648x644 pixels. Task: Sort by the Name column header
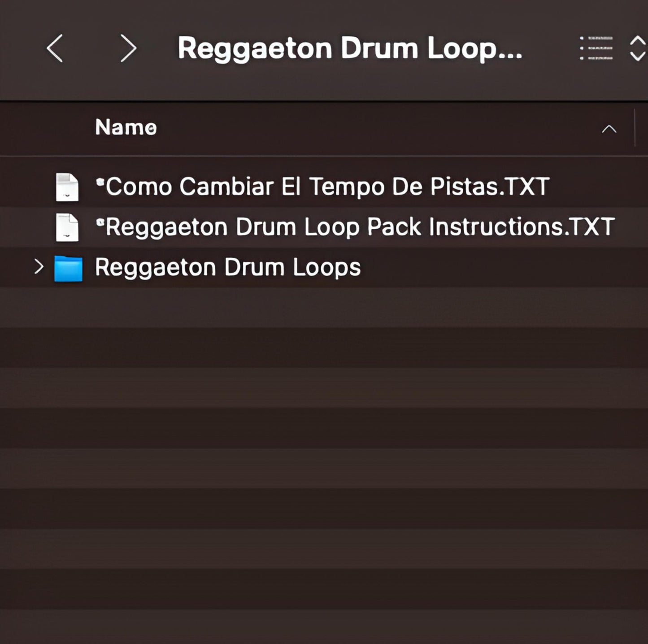[126, 127]
